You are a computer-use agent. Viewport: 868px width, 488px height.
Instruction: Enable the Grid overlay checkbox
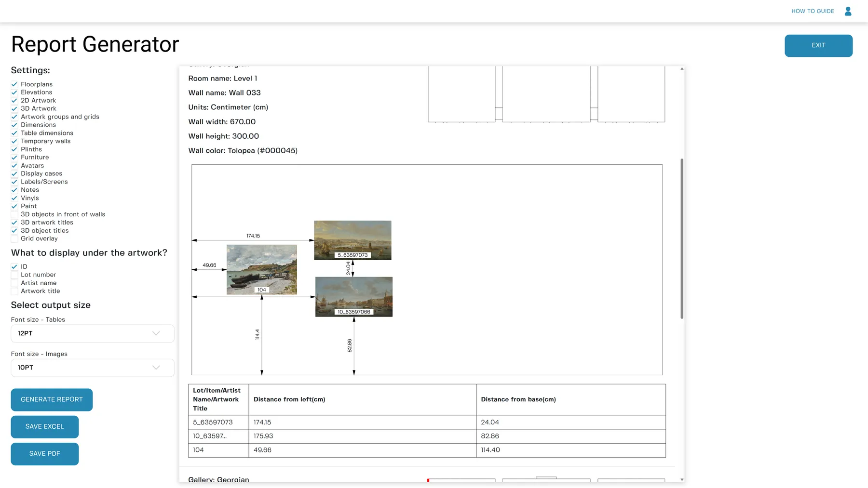coord(14,238)
